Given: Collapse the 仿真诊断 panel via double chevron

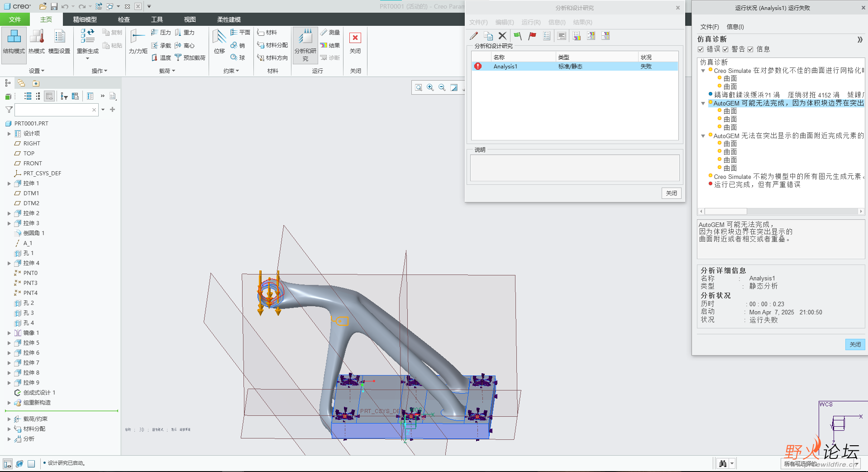Looking at the screenshot, I should pos(860,39).
